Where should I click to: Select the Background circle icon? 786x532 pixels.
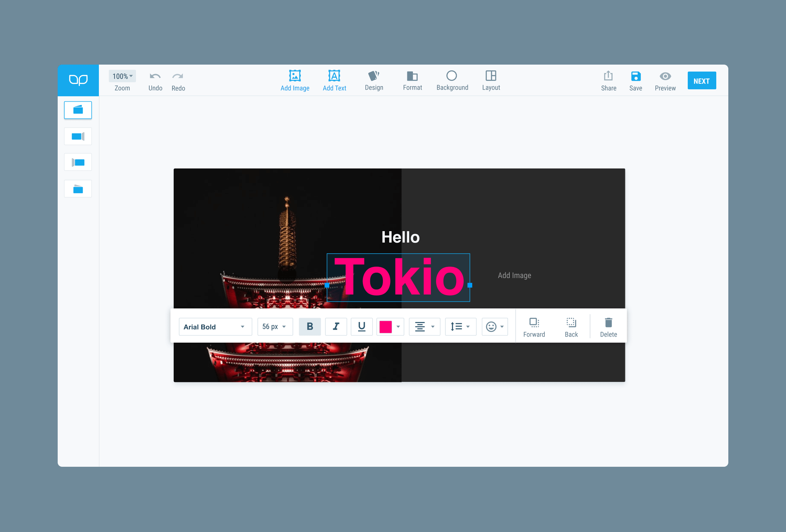pos(452,76)
